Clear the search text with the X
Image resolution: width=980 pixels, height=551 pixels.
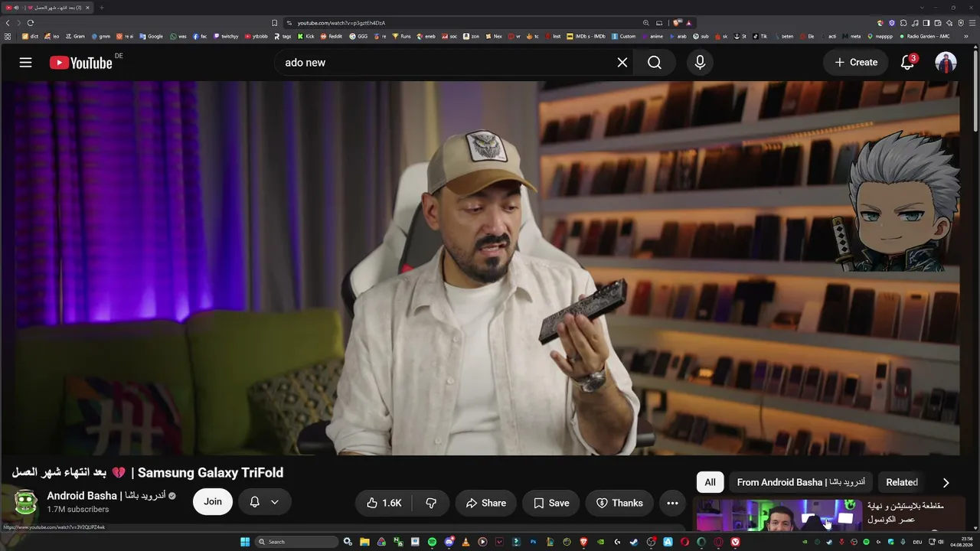(x=622, y=63)
